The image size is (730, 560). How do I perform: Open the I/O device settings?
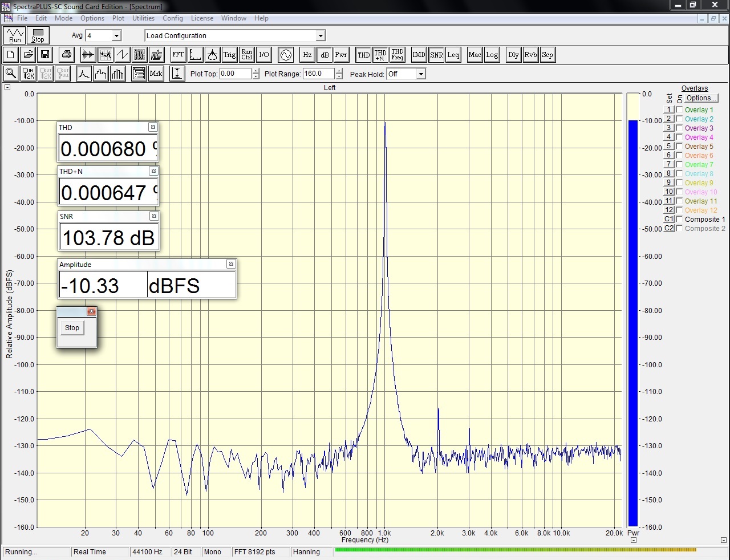(x=263, y=55)
